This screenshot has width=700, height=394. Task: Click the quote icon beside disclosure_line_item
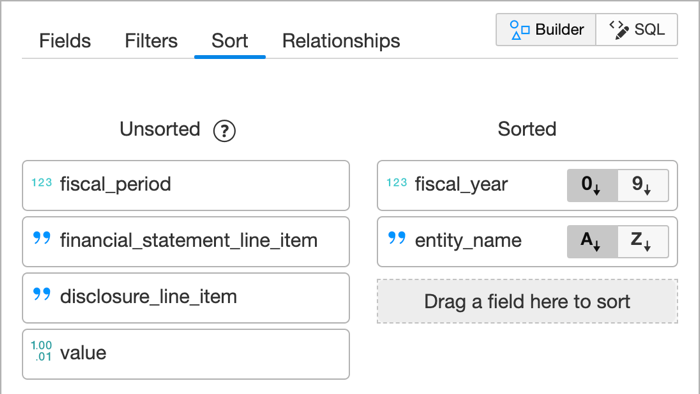click(42, 294)
